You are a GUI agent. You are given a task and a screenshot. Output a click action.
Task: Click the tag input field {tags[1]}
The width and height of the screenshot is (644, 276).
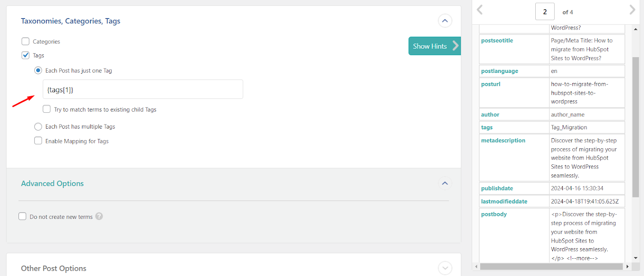tap(143, 89)
